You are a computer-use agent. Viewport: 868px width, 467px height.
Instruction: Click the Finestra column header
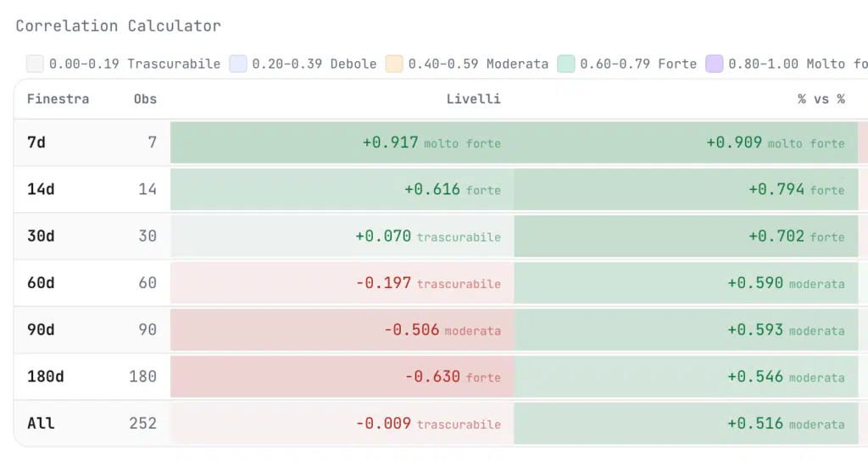tap(58, 99)
